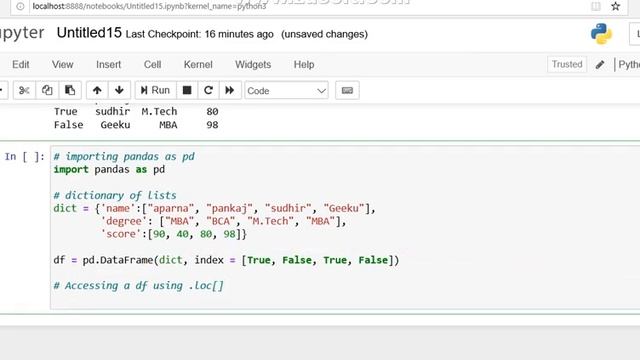640x360 pixels.
Task: Open the View menu
Action: [62, 64]
